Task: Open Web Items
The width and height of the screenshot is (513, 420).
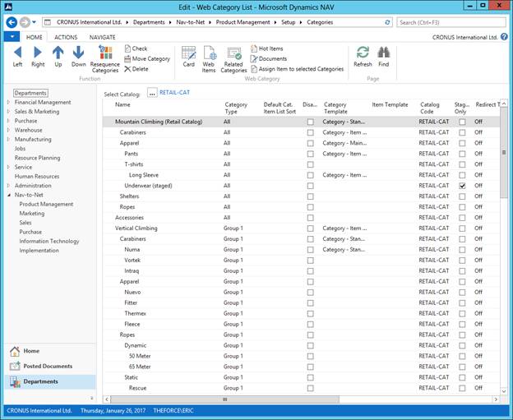Action: tap(209, 59)
